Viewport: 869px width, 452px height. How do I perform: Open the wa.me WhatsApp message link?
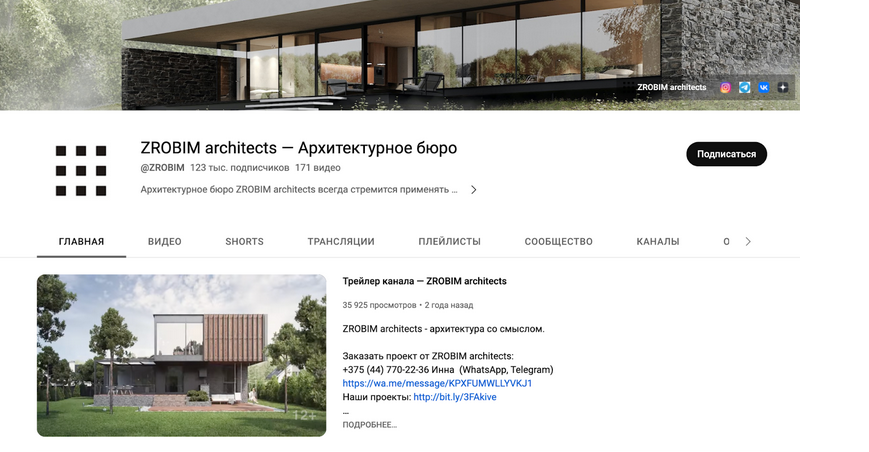point(437,383)
